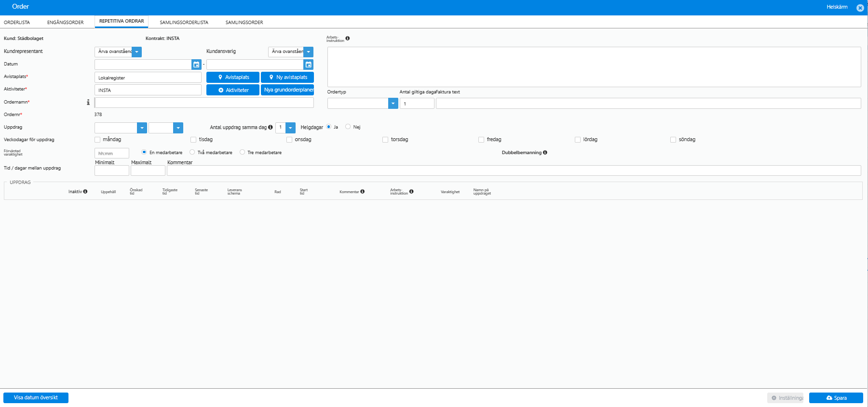The image size is (868, 407).
Task: Click the Önskad tid column header
Action: click(x=136, y=192)
